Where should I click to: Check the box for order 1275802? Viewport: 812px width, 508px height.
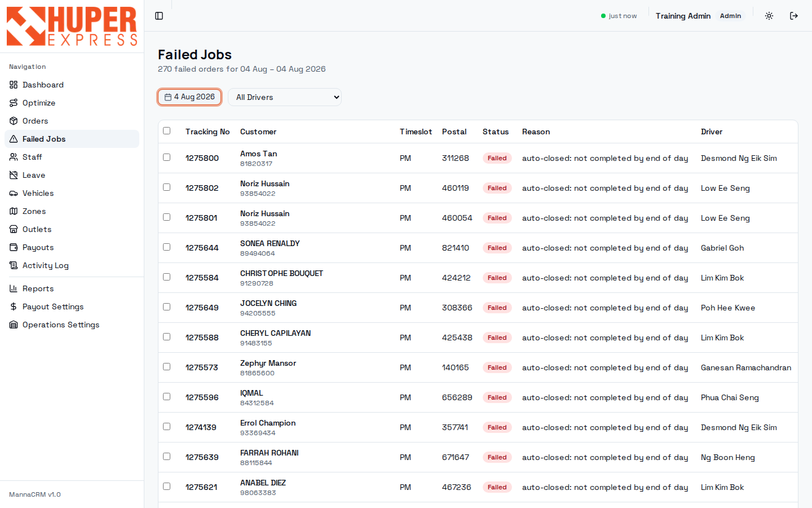(166, 187)
